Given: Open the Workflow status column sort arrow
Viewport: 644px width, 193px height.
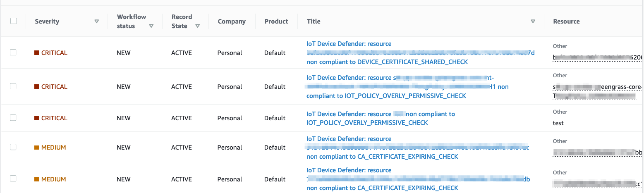Looking at the screenshot, I should click(x=151, y=26).
